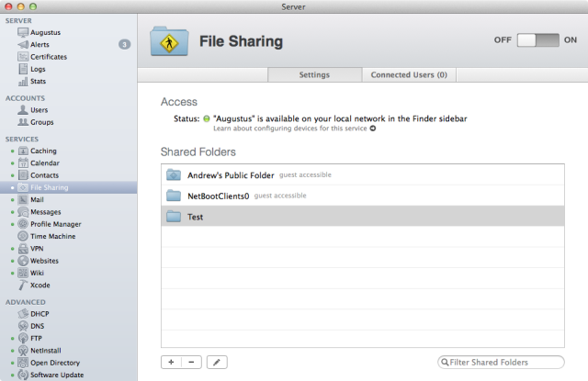Viewport: 588px width, 381px height.
Task: Switch to the Settings tab
Action: [314, 75]
